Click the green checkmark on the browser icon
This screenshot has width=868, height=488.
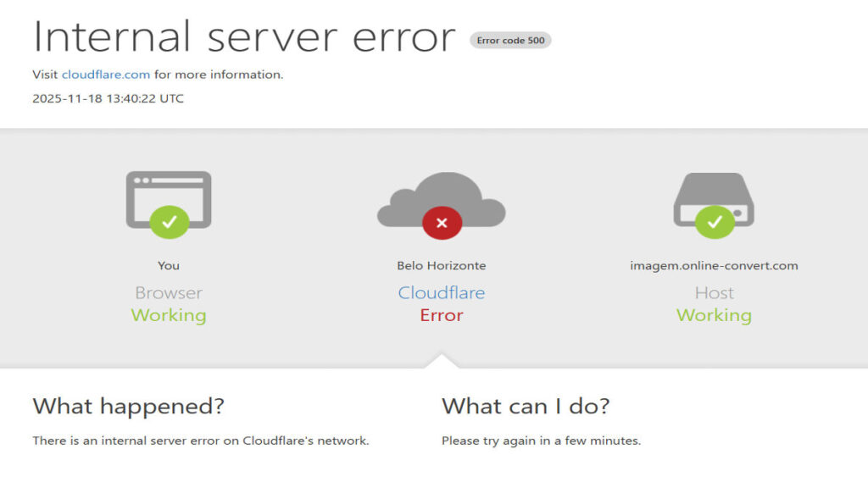pos(168,222)
